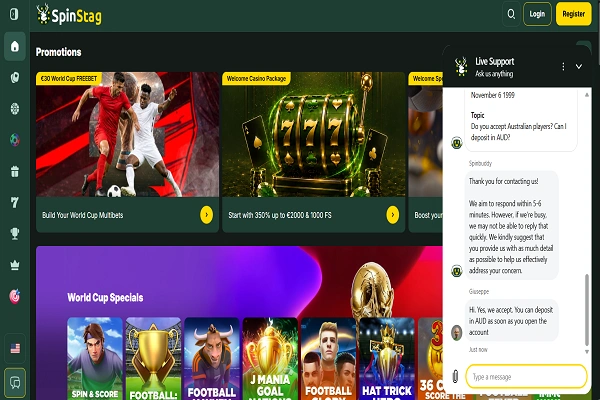Click the live chat icon in the sidebar
The image size is (600, 400).
[x=15, y=382]
